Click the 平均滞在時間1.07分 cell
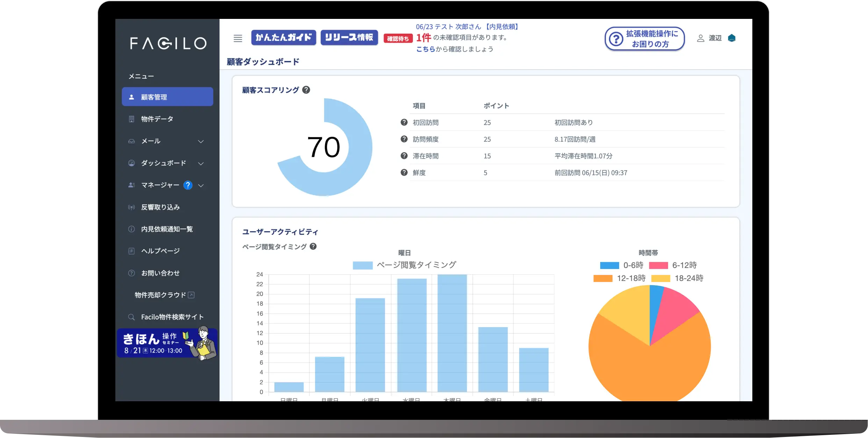The width and height of the screenshot is (868, 438). pyautogui.click(x=583, y=156)
